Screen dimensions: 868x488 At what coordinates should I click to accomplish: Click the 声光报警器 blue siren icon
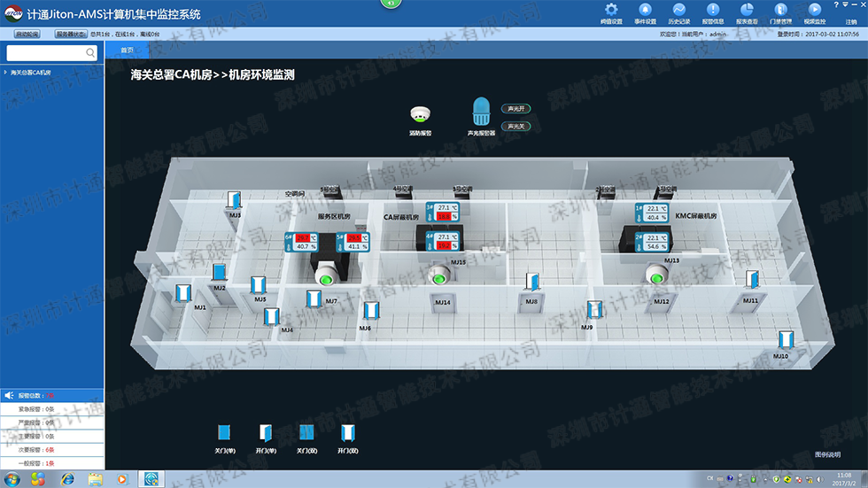(481, 112)
